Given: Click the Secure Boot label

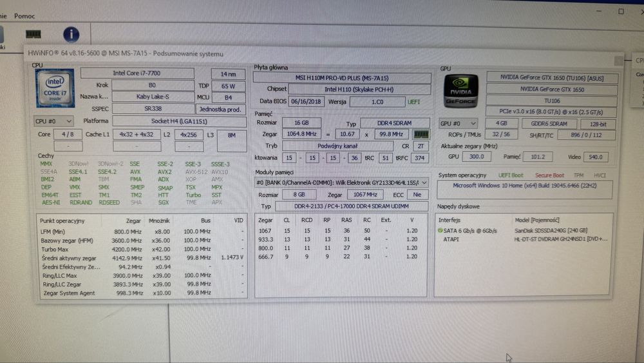Looking at the screenshot, I should tap(549, 175).
